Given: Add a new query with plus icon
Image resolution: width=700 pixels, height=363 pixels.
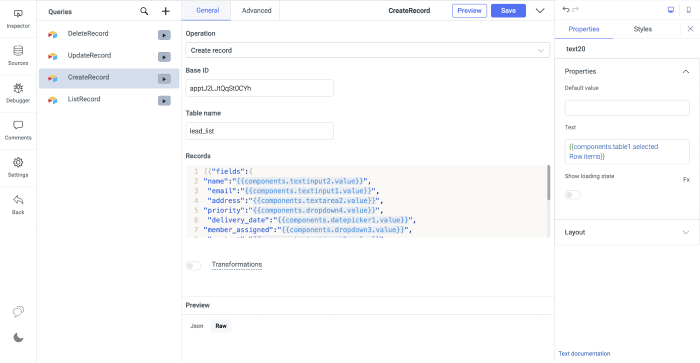Looking at the screenshot, I should [166, 11].
